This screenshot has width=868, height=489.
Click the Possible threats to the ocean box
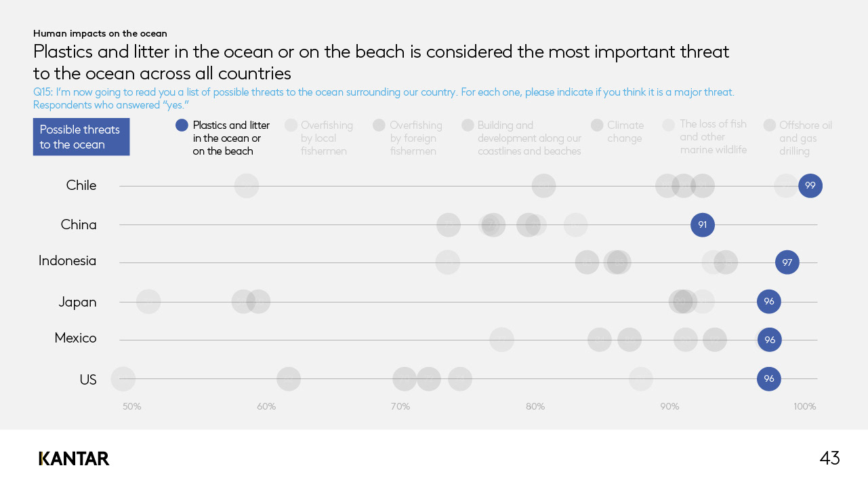(x=81, y=137)
